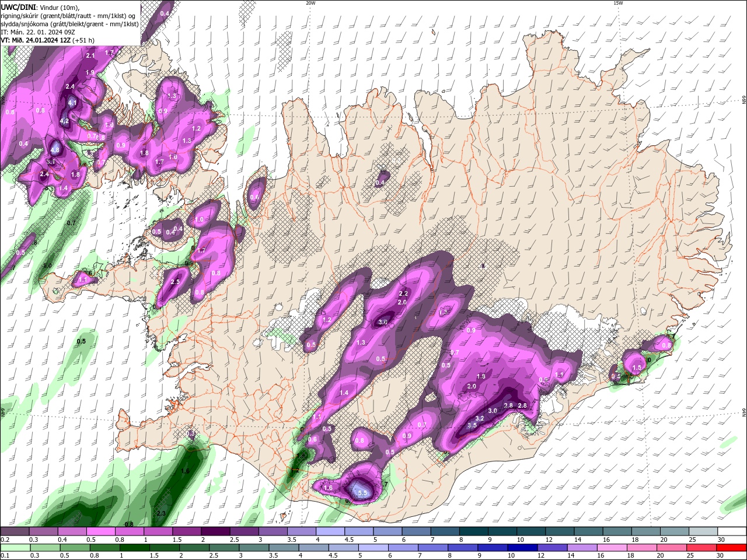747x560 pixels.
Task: Click the 3.2 snowfall value on the map
Action: point(480,418)
